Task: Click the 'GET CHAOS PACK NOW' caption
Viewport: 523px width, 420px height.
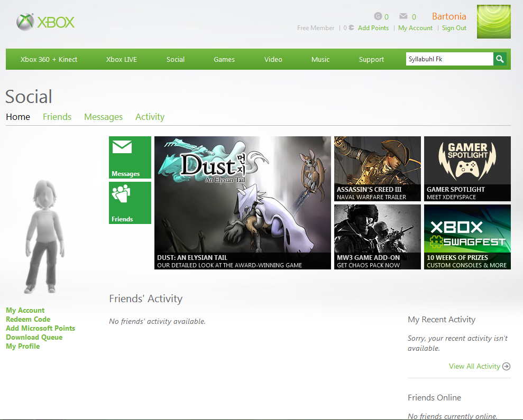Action: click(x=368, y=265)
